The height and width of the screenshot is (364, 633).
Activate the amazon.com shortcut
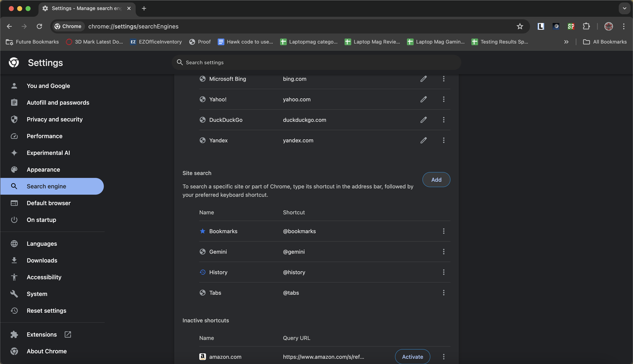(412, 356)
